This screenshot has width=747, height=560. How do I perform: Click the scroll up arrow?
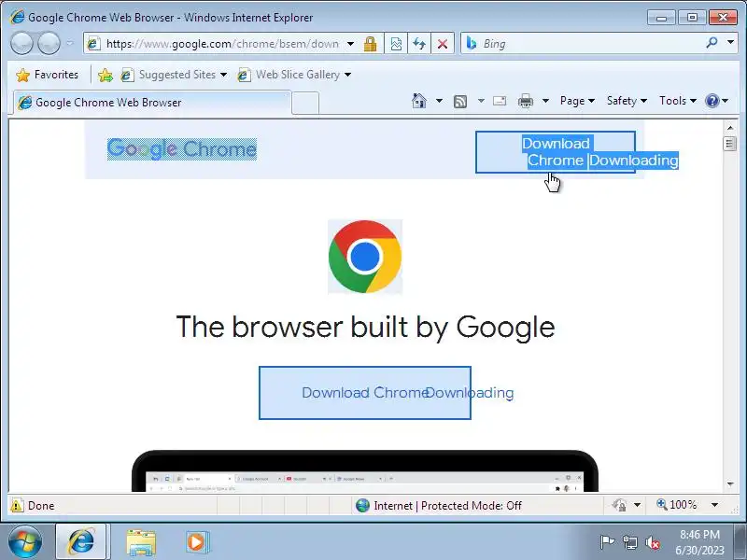point(730,128)
